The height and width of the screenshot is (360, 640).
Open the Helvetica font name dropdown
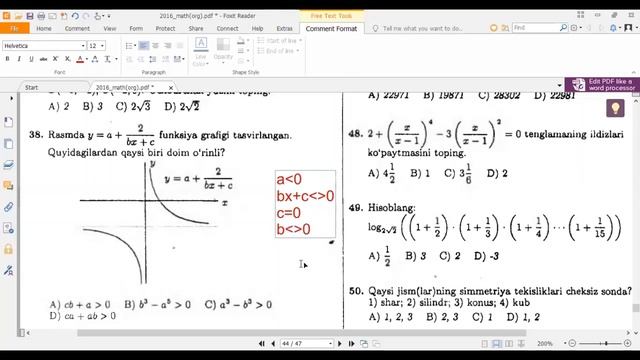click(x=83, y=46)
